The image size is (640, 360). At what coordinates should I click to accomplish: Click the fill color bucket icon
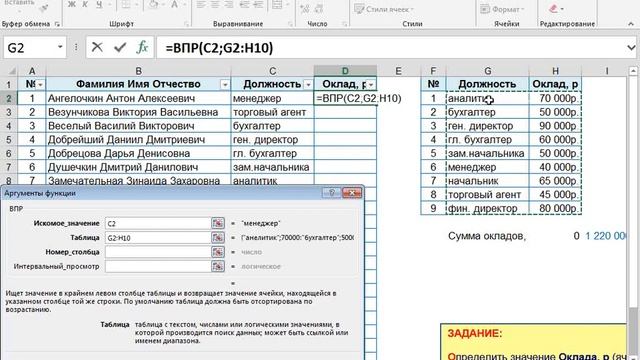153,4
